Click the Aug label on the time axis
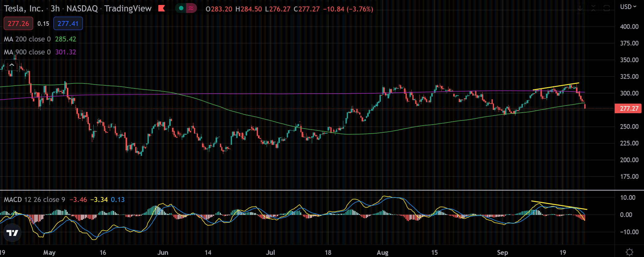 [382, 252]
